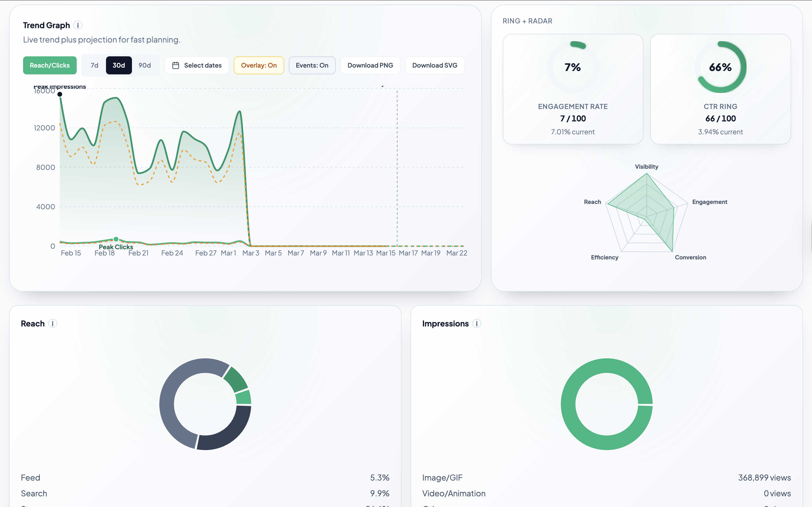812x507 pixels.
Task: Download the chart as SVG
Action: [x=434, y=65]
